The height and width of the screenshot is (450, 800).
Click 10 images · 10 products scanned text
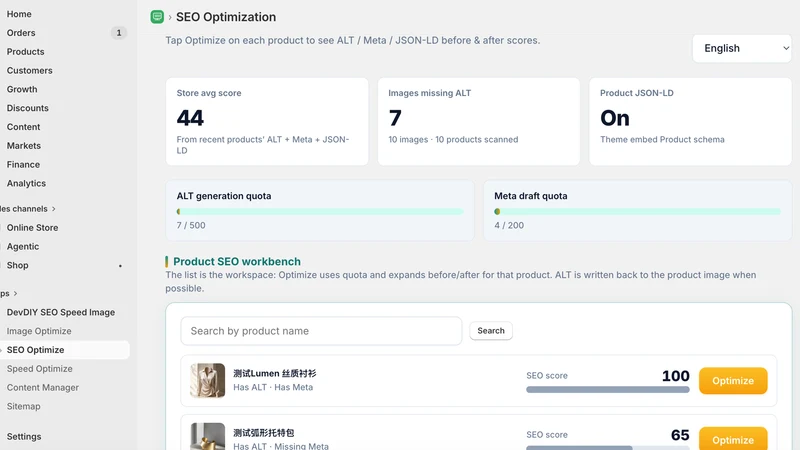click(x=453, y=140)
